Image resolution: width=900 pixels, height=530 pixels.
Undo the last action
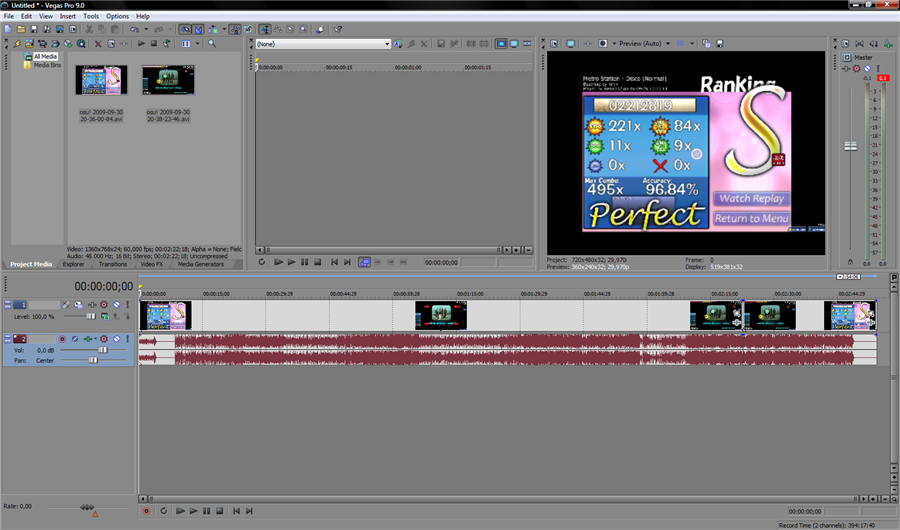tap(134, 29)
